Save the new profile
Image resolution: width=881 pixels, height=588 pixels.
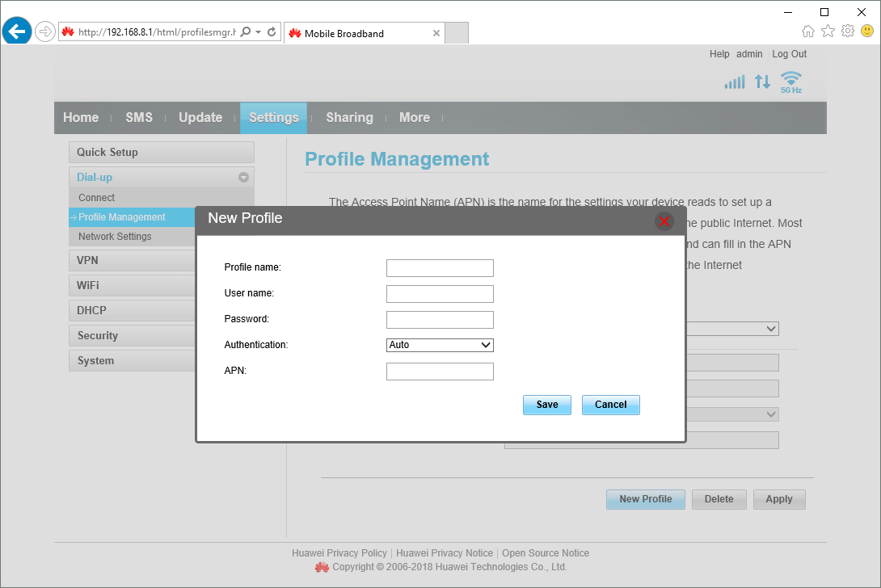click(x=546, y=405)
